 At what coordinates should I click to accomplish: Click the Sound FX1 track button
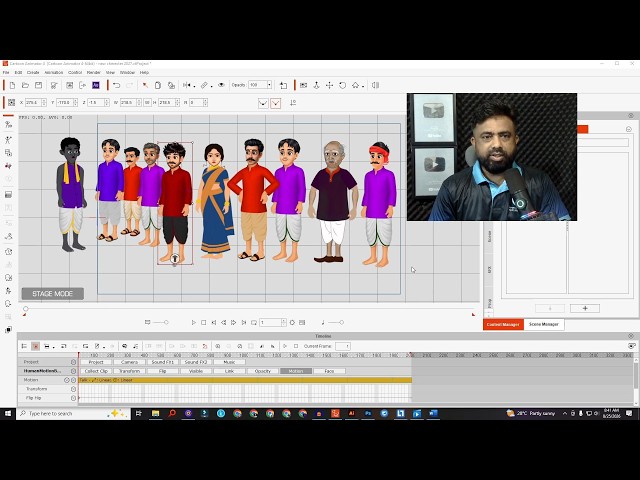pyautogui.click(x=163, y=362)
